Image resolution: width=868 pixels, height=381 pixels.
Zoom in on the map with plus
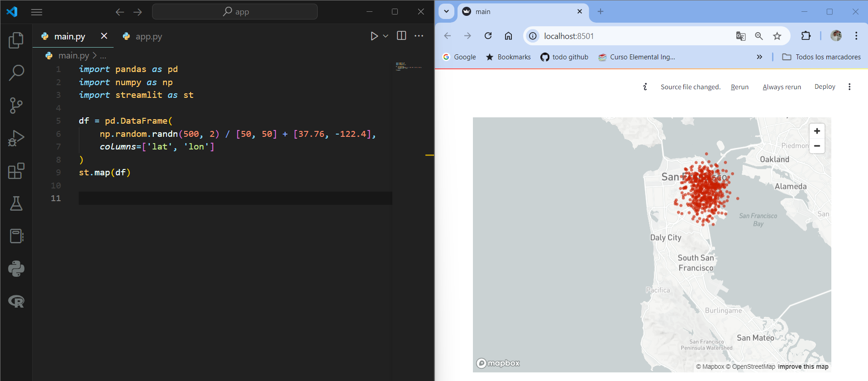tap(817, 131)
